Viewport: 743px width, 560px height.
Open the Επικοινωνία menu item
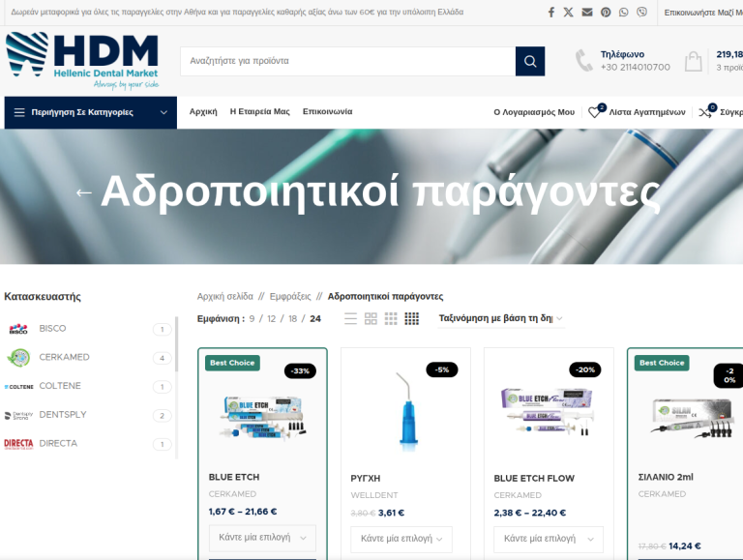coord(327,112)
